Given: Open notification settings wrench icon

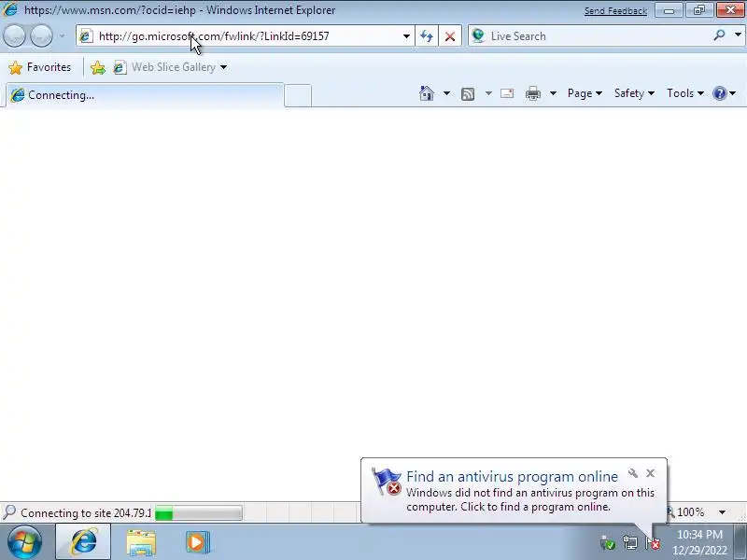Looking at the screenshot, I should [633, 473].
